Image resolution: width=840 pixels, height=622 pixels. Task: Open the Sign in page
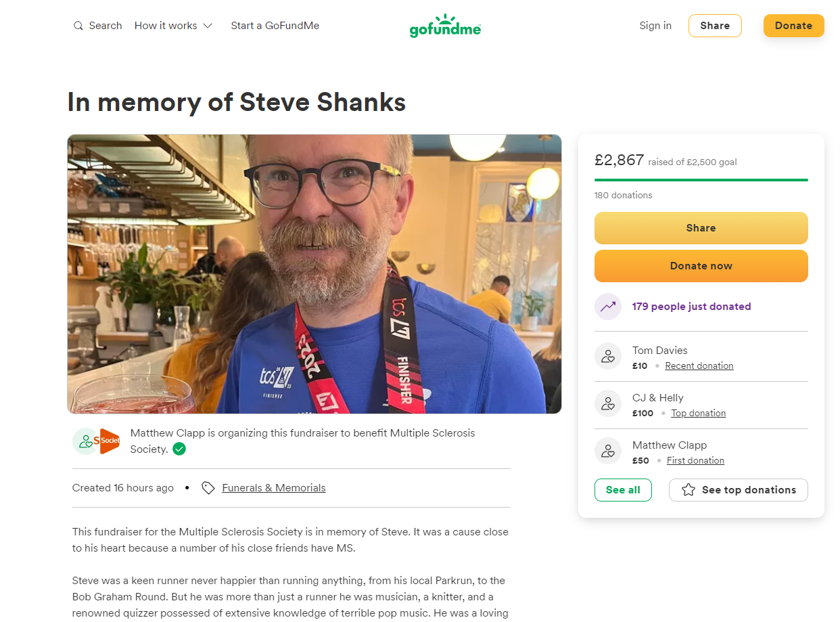coord(655,26)
